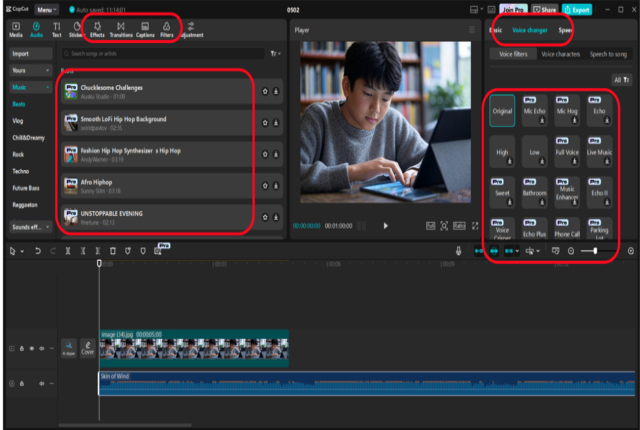Viewport: 640px width, 430px height.
Task: Select the Reggaeton category
Action: click(x=25, y=204)
